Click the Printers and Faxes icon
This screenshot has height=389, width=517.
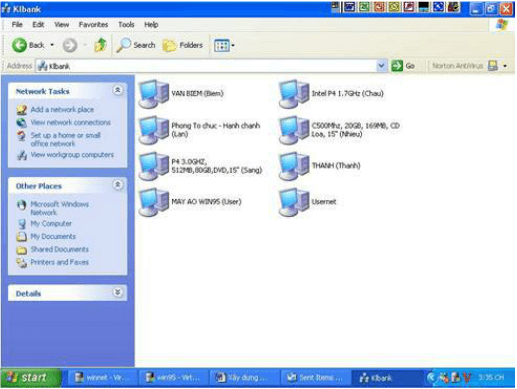(x=22, y=263)
